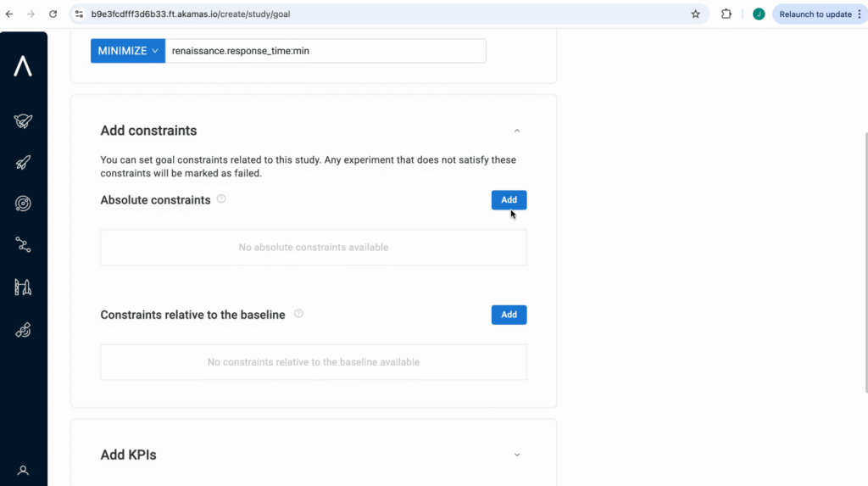Open the browser extensions puzzle icon

726,14
